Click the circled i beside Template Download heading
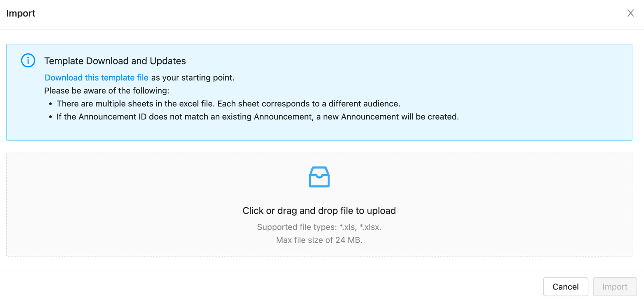 (28, 60)
